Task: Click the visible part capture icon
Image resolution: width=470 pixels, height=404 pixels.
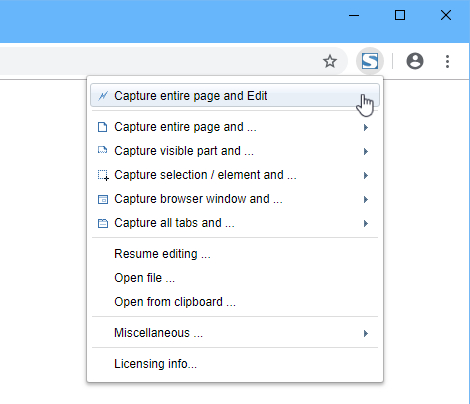Action: point(103,151)
